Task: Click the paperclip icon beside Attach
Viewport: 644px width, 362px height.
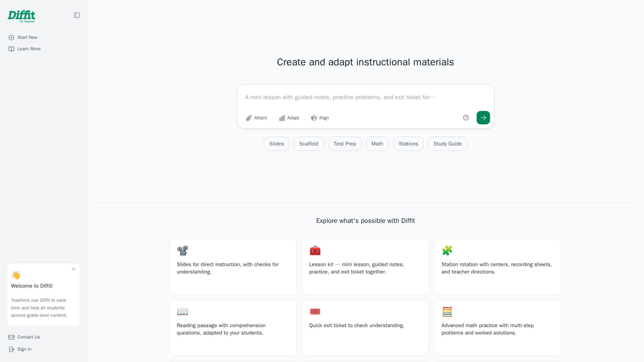Action: click(249, 118)
